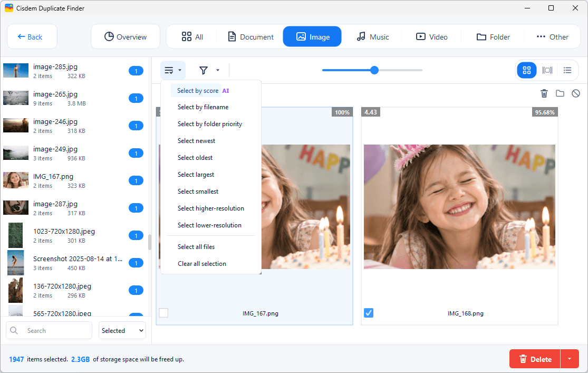Choose Select by score AI
Screen dimensions: 588x373
[203, 90]
